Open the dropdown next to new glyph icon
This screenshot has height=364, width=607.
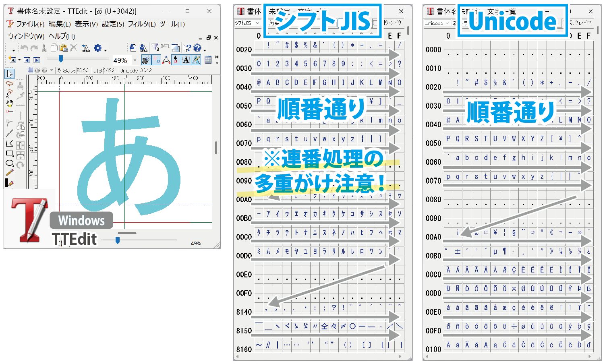pyautogui.click(x=19, y=60)
